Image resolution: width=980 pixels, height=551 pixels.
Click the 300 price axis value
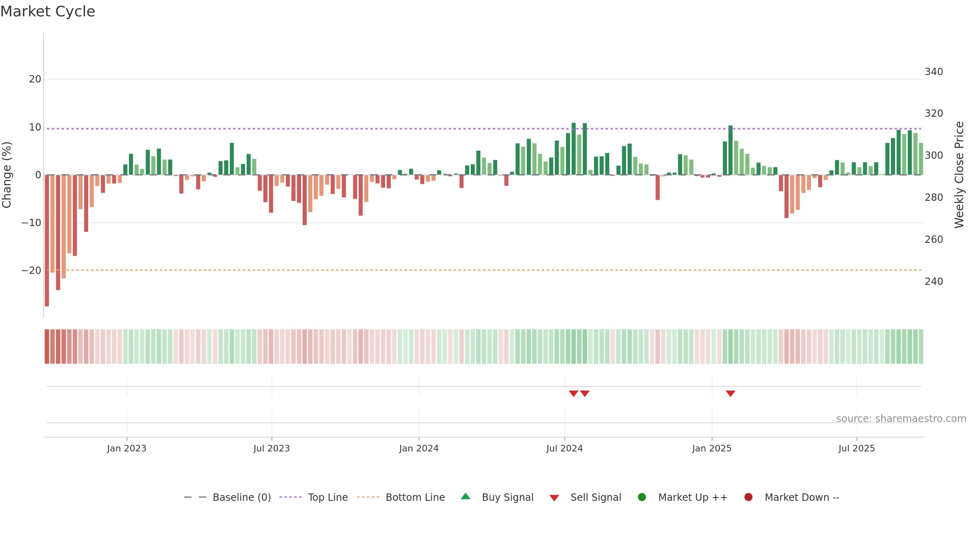tap(934, 156)
